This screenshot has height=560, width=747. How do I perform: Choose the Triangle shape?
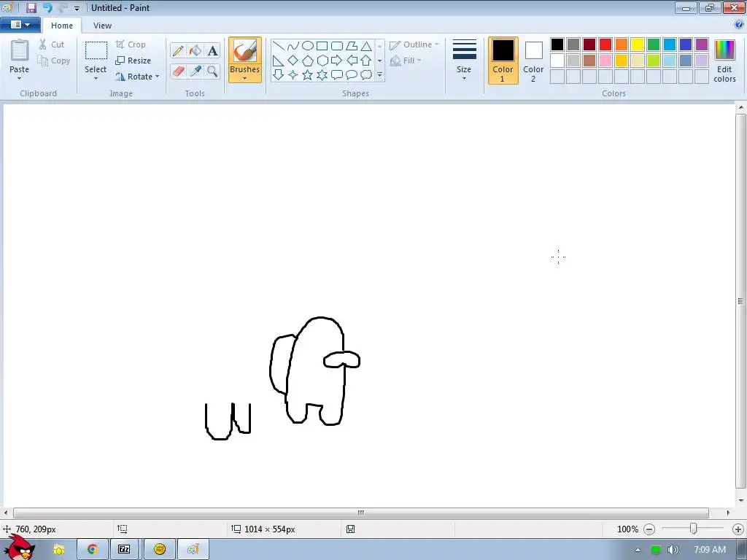coord(366,46)
